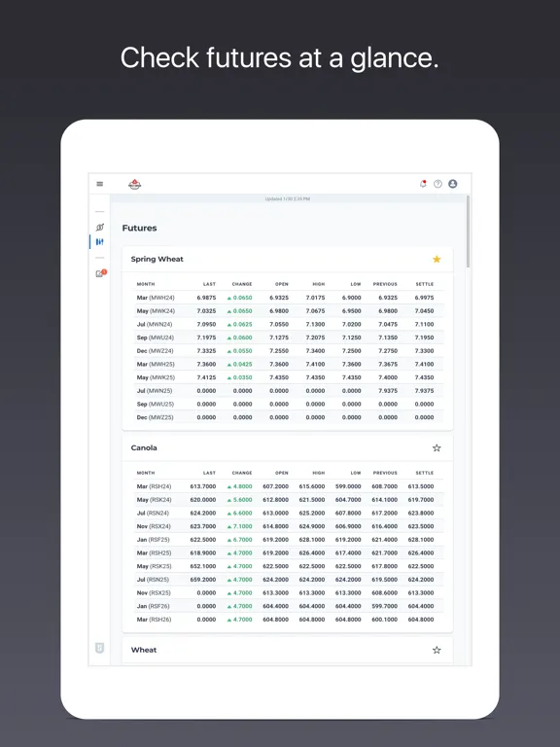Image resolution: width=560 pixels, height=747 pixels.
Task: Click Canola change value 7.1000
Action: 240,527
